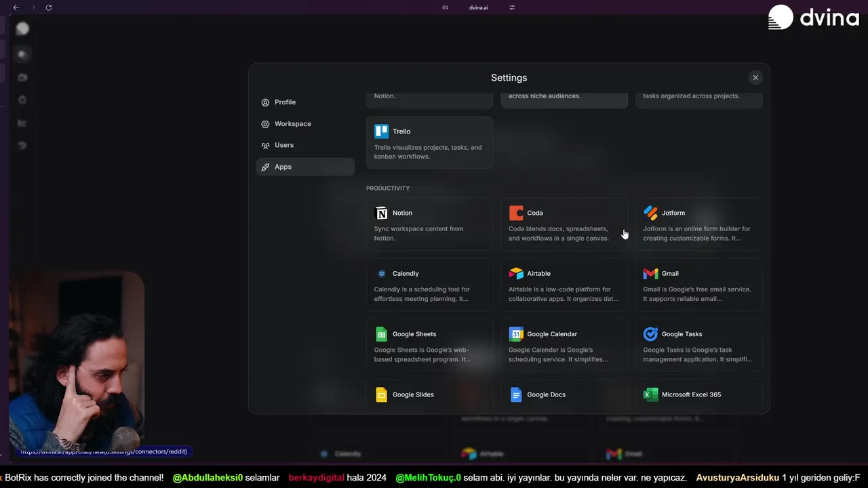Image resolution: width=868 pixels, height=488 pixels.
Task: Click the Airtable card description text
Action: (x=563, y=293)
